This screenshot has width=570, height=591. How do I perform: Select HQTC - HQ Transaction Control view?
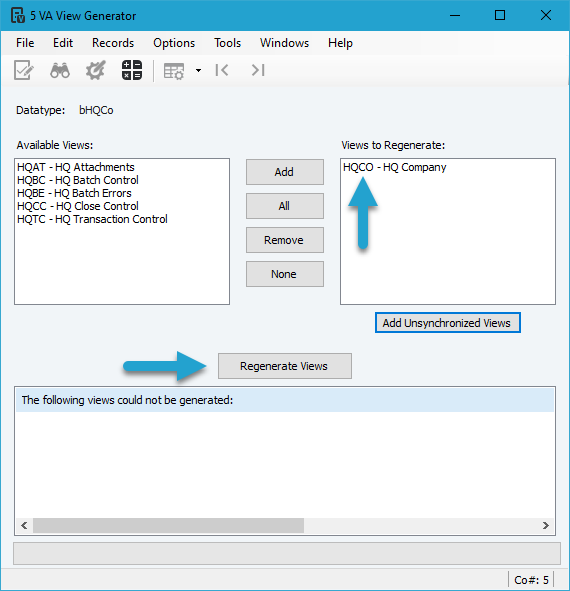[92, 219]
